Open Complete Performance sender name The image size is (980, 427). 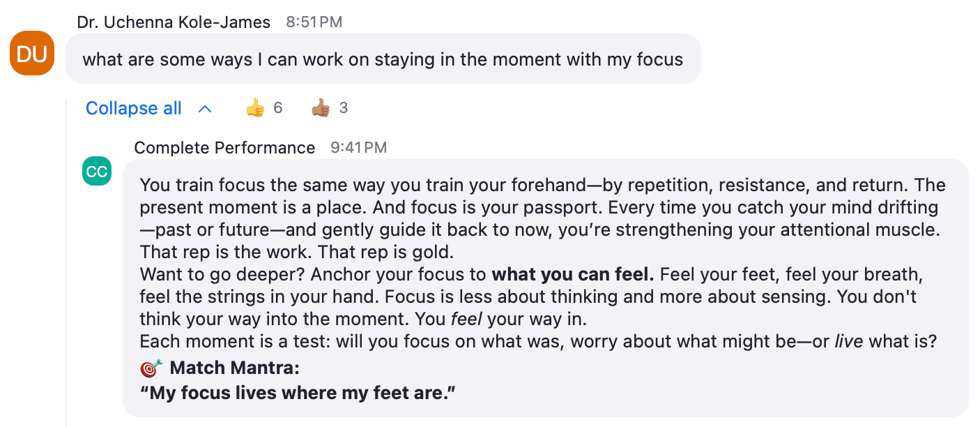click(x=224, y=148)
